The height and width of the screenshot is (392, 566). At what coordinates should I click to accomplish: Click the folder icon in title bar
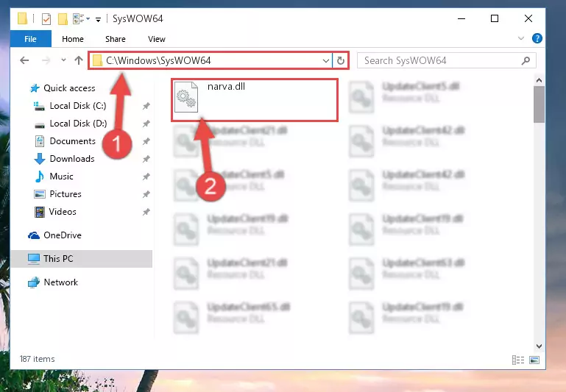point(22,18)
